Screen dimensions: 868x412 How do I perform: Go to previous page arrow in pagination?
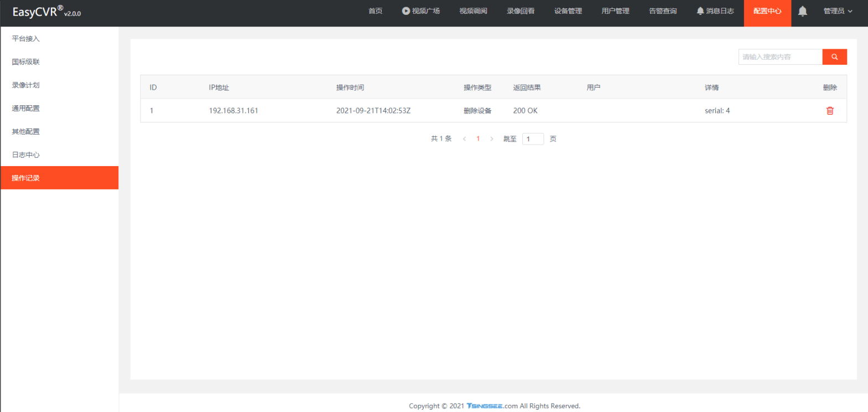(464, 139)
